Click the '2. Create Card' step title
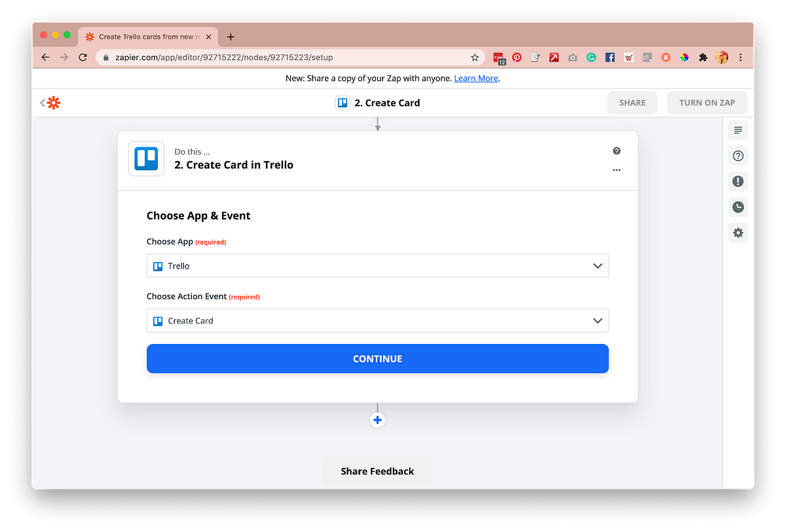 tap(387, 103)
